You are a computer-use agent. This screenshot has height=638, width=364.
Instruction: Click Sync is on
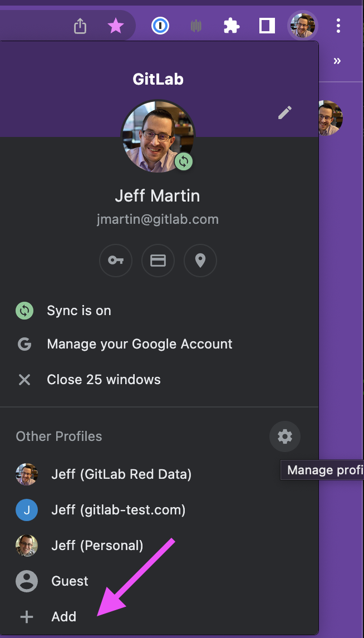point(78,311)
